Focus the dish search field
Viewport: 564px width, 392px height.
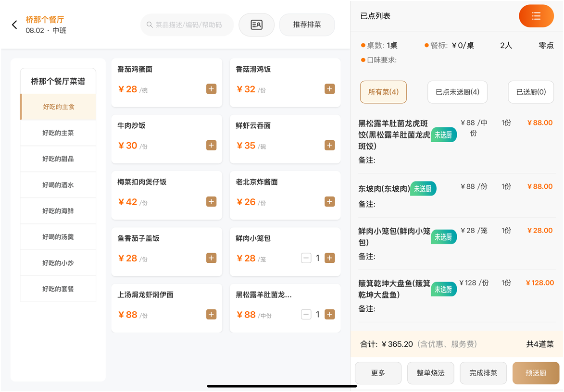pos(188,25)
